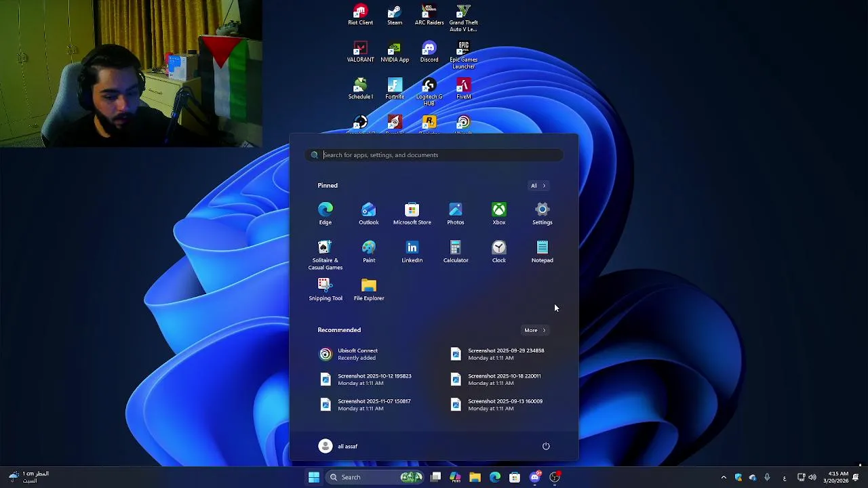
Task: Open the ali assaf account menu
Action: [338, 446]
